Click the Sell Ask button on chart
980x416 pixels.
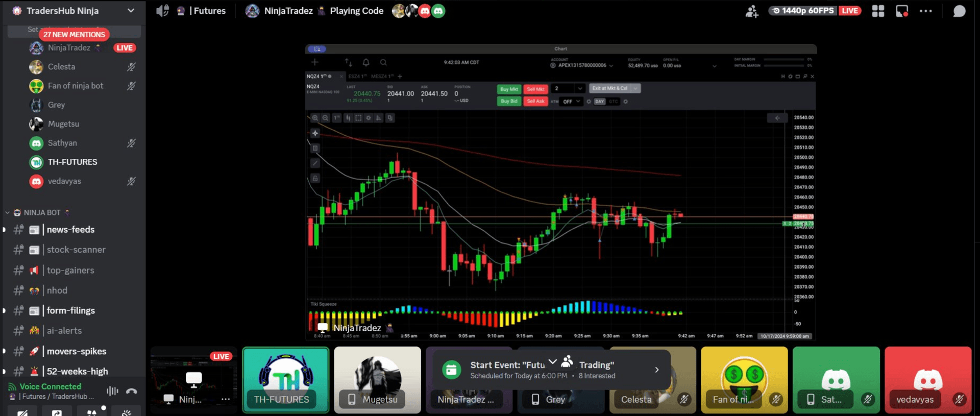click(535, 101)
